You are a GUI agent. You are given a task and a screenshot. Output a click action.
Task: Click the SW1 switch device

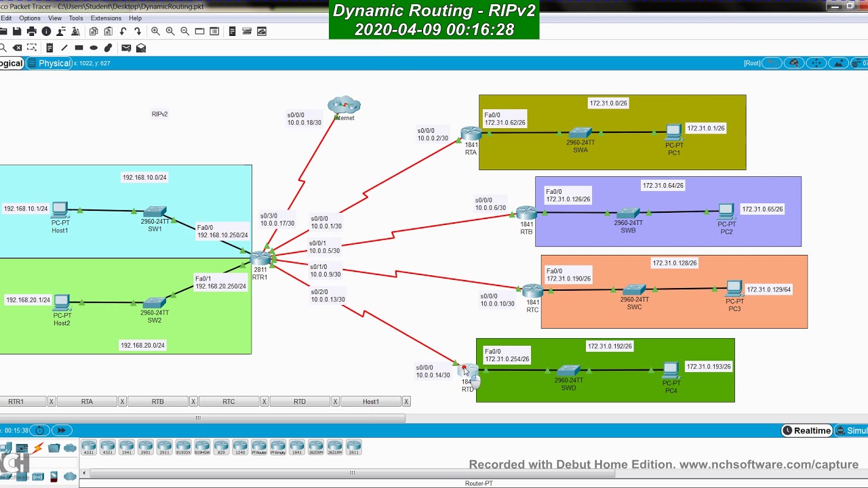[155, 212]
